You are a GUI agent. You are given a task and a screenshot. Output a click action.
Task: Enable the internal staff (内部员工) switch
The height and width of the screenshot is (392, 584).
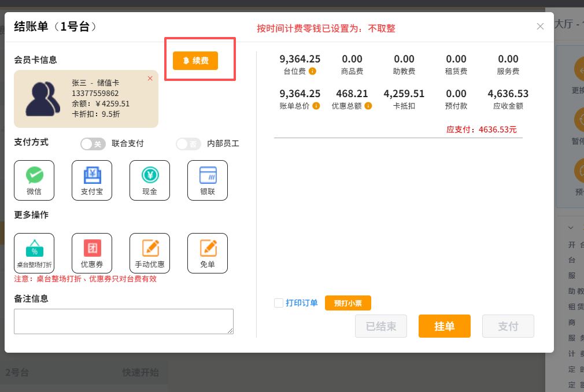188,144
